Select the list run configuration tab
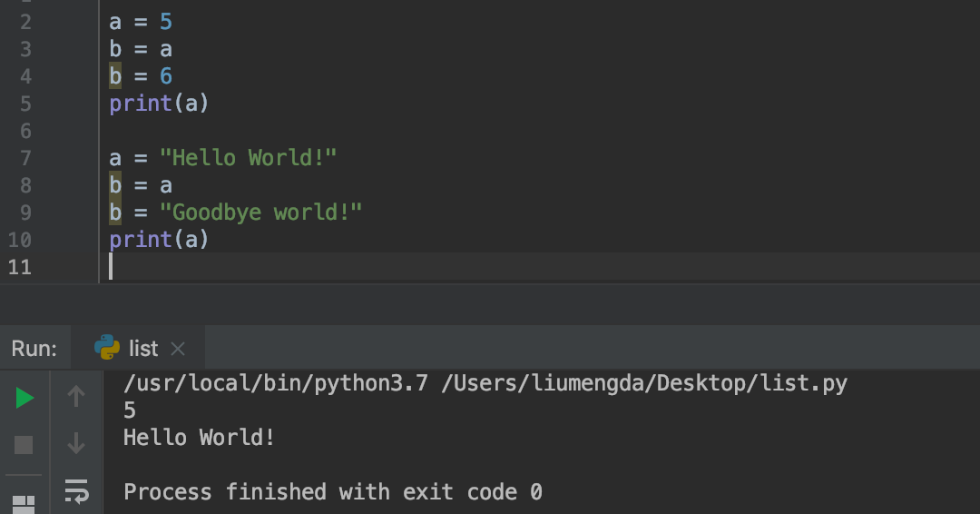The width and height of the screenshot is (980, 514). pos(138,349)
